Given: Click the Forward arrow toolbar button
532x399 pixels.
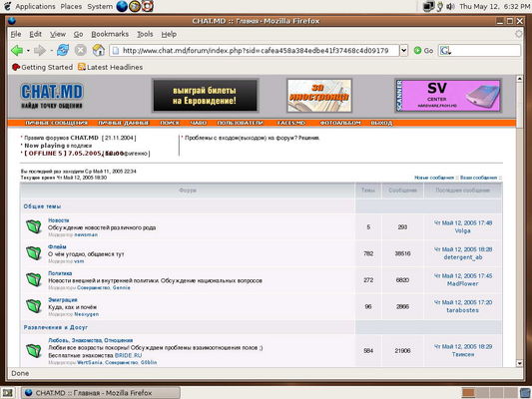Looking at the screenshot, I should pyautogui.click(x=40, y=51).
